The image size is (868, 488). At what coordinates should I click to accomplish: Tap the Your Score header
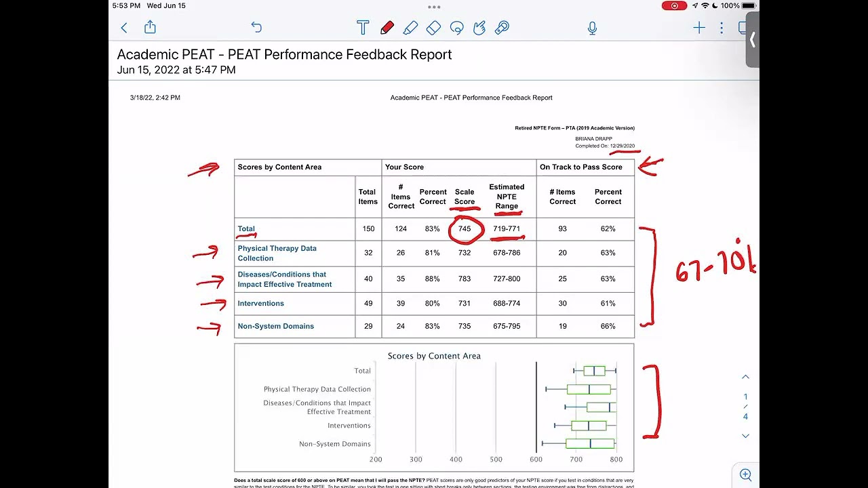(x=404, y=167)
